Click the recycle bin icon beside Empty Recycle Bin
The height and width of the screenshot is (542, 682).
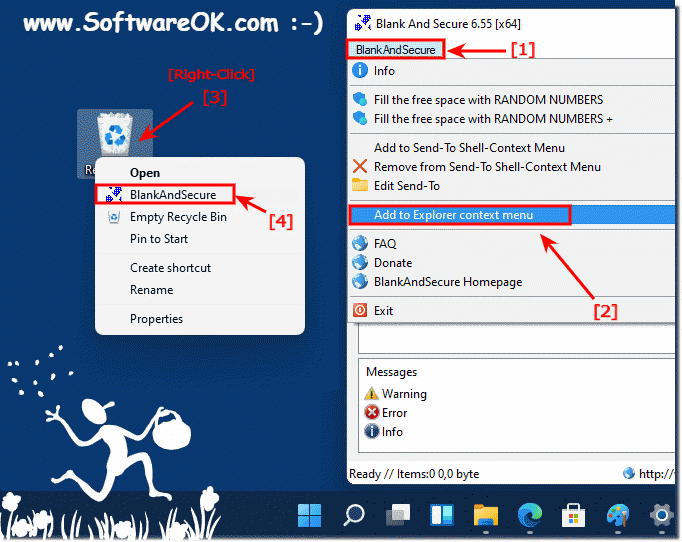(x=114, y=217)
